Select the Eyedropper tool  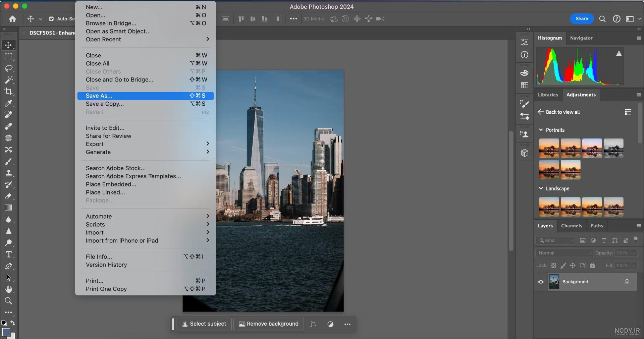[x=9, y=103]
